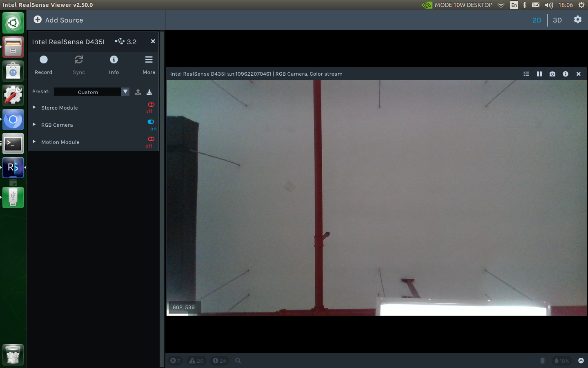
Task: Open Ubuntu Software from the launcher
Action: pyautogui.click(x=13, y=71)
